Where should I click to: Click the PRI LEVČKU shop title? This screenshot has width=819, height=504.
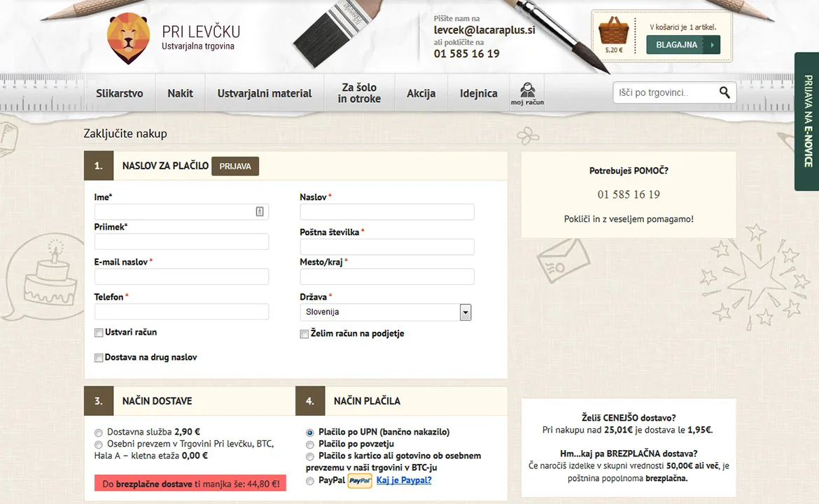(201, 32)
